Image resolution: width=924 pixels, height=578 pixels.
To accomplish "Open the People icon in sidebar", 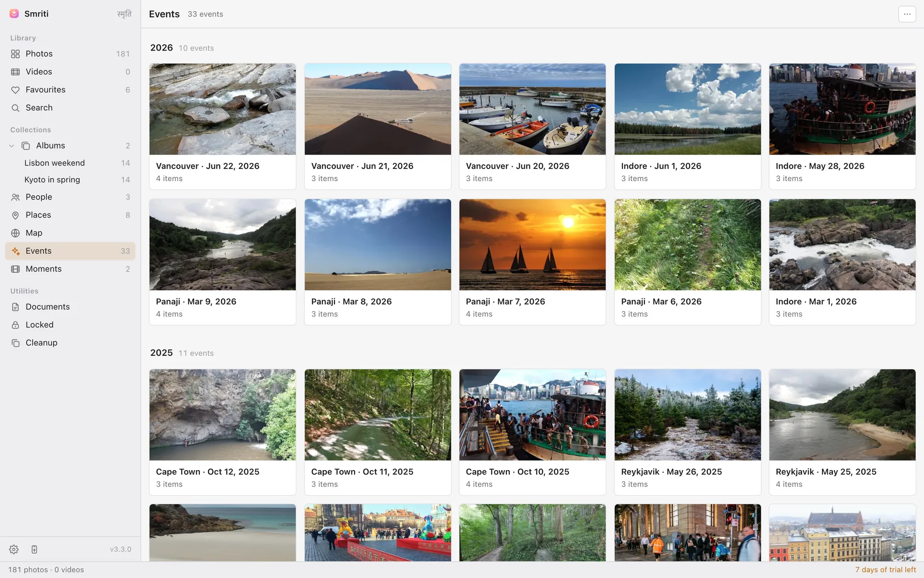I will [x=15, y=197].
